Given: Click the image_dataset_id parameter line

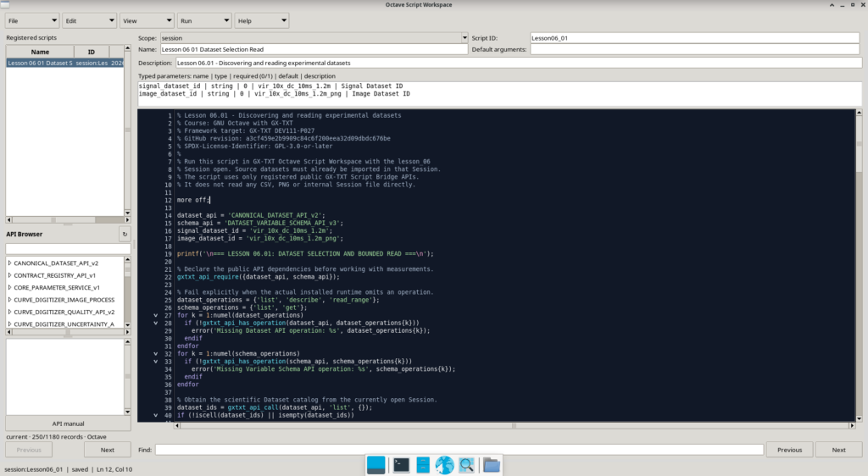Looking at the screenshot, I should point(274,94).
